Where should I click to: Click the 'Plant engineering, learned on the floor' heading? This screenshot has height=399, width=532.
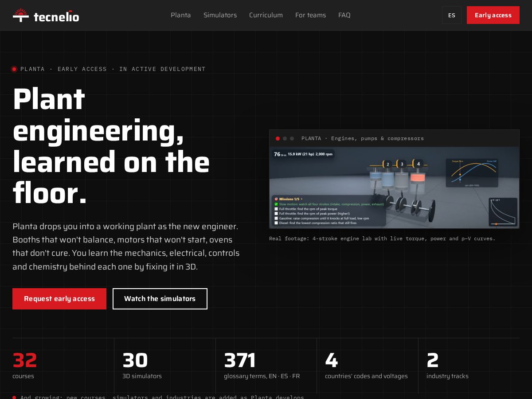point(111,146)
